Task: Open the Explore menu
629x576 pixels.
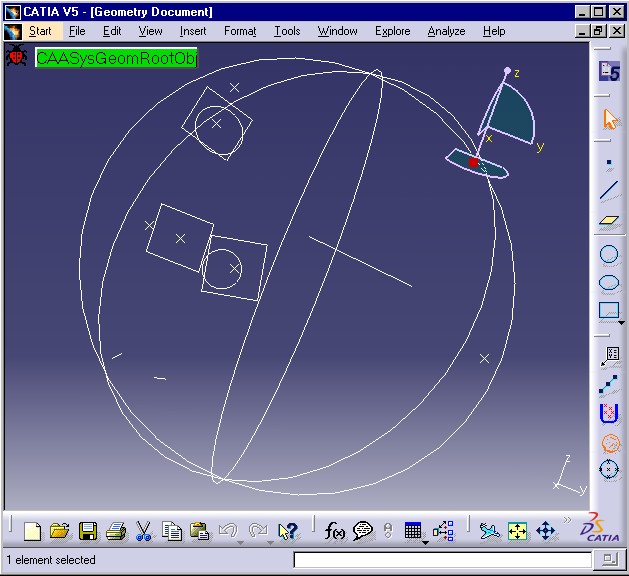Action: pyautogui.click(x=393, y=31)
